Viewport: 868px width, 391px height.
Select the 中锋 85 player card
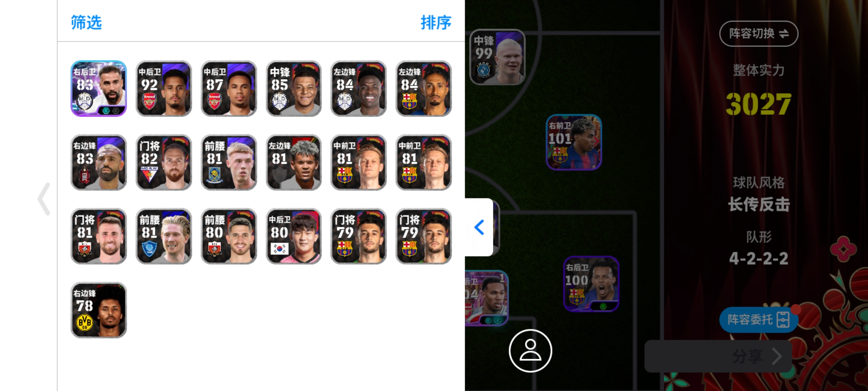(x=294, y=88)
